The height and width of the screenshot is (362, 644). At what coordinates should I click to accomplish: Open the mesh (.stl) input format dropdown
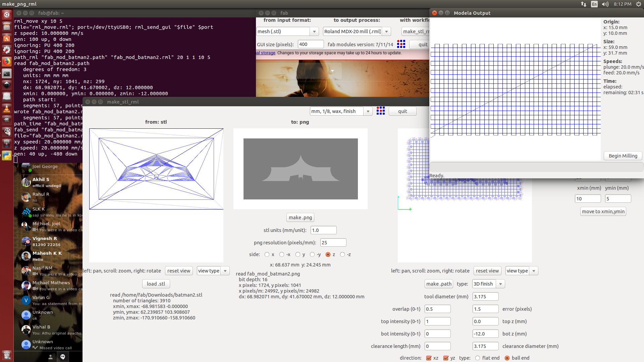coord(314,32)
